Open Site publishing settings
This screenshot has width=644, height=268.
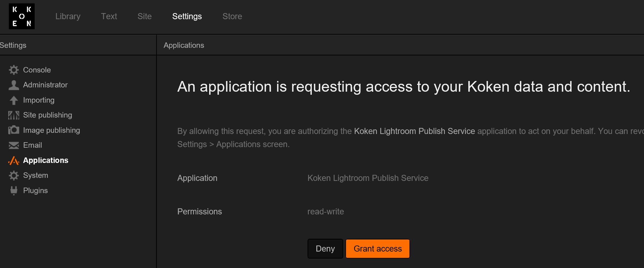[48, 115]
